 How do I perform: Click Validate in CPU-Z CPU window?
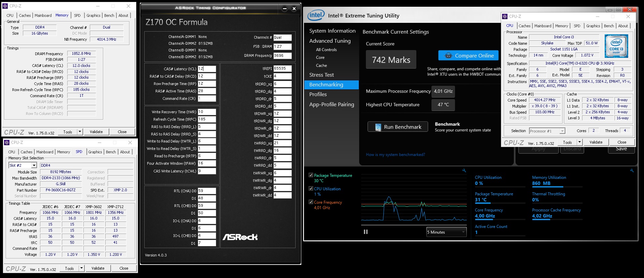596,142
